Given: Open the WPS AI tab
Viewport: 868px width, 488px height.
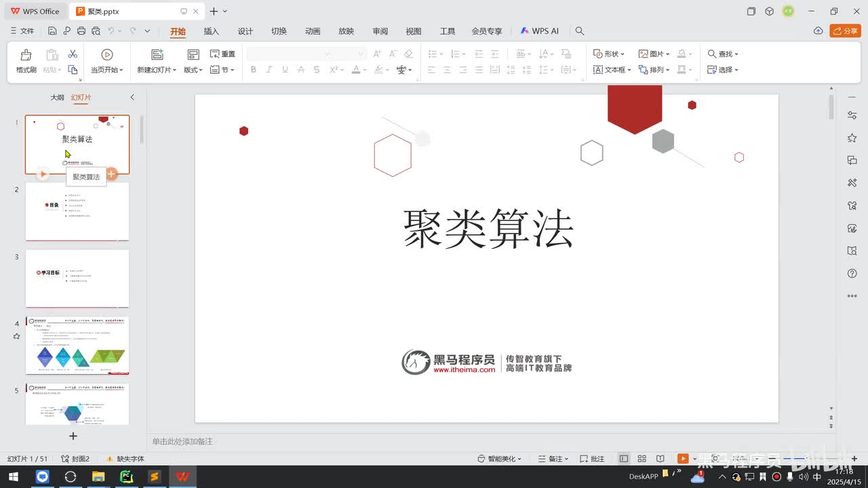Looking at the screenshot, I should click(x=540, y=31).
